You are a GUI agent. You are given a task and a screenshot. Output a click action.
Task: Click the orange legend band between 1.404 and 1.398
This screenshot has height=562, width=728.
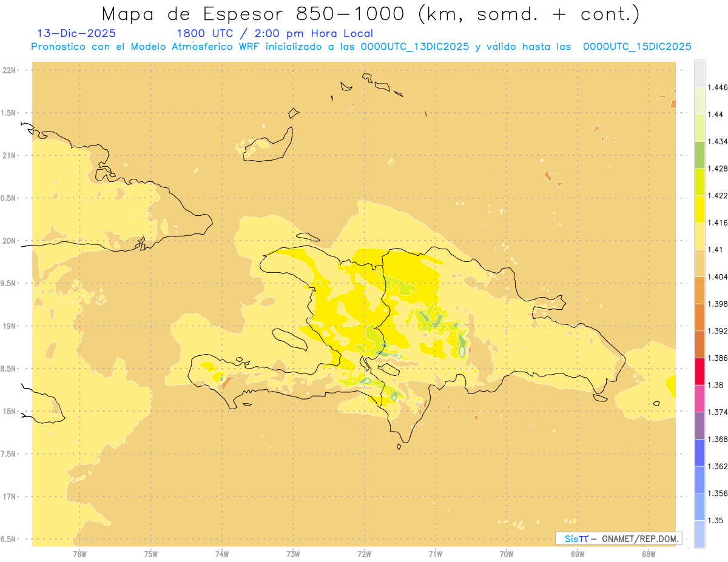click(699, 290)
